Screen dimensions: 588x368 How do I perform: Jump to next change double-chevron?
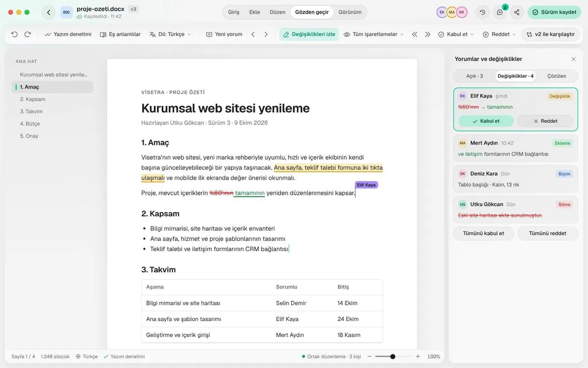tap(428, 34)
